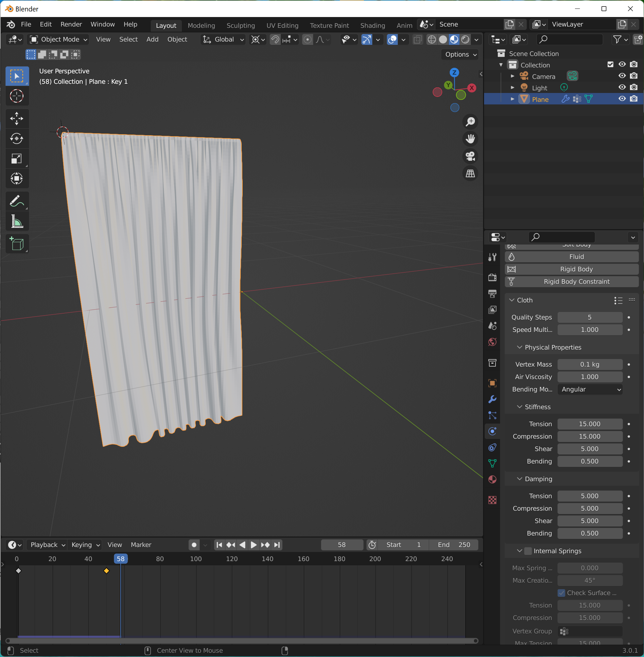Uncheck the Collection exclude checkbox

[x=610, y=64]
